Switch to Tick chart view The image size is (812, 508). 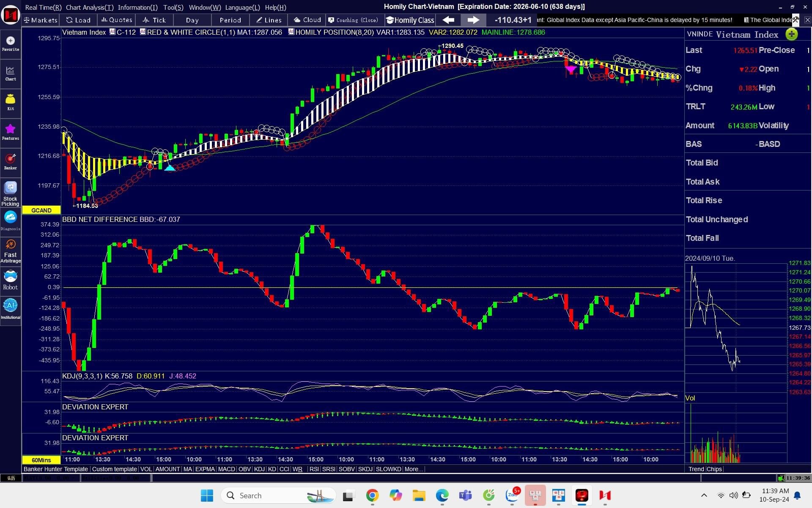tap(154, 20)
